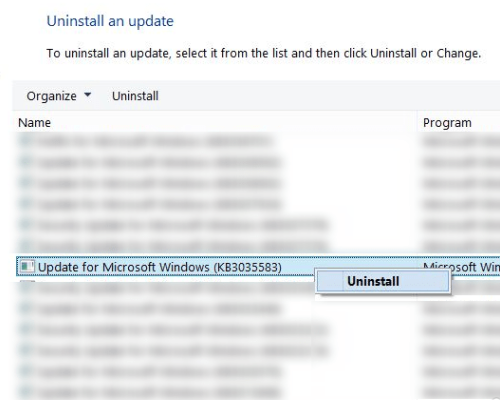Click the Microsoft Win program cell of KB3035583

point(461,267)
